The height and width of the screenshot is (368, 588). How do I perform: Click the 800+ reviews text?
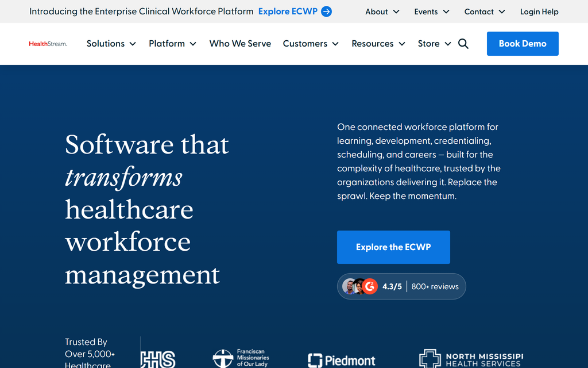point(435,286)
